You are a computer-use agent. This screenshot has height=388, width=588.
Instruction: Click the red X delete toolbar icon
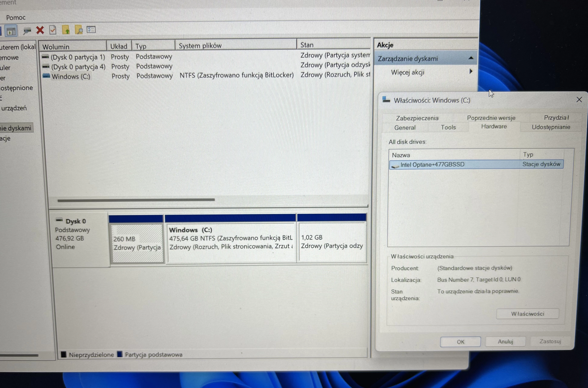pyautogui.click(x=40, y=30)
